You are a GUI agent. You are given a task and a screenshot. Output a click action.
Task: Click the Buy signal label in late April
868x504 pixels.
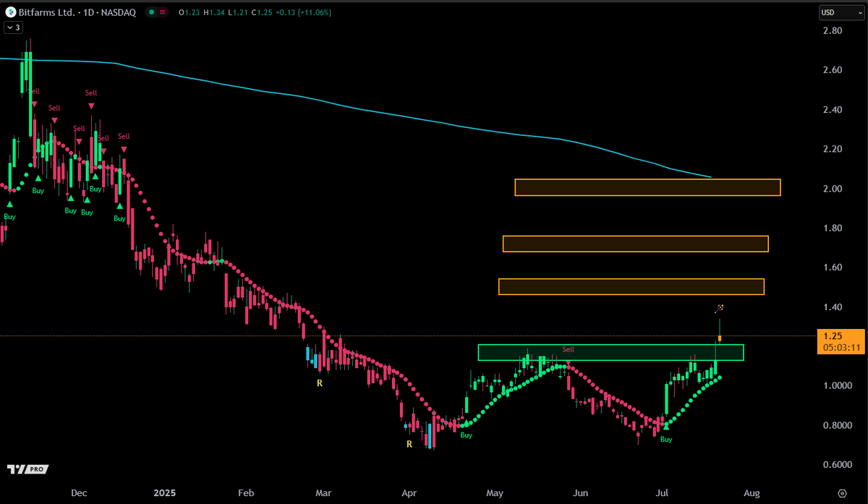[467, 435]
